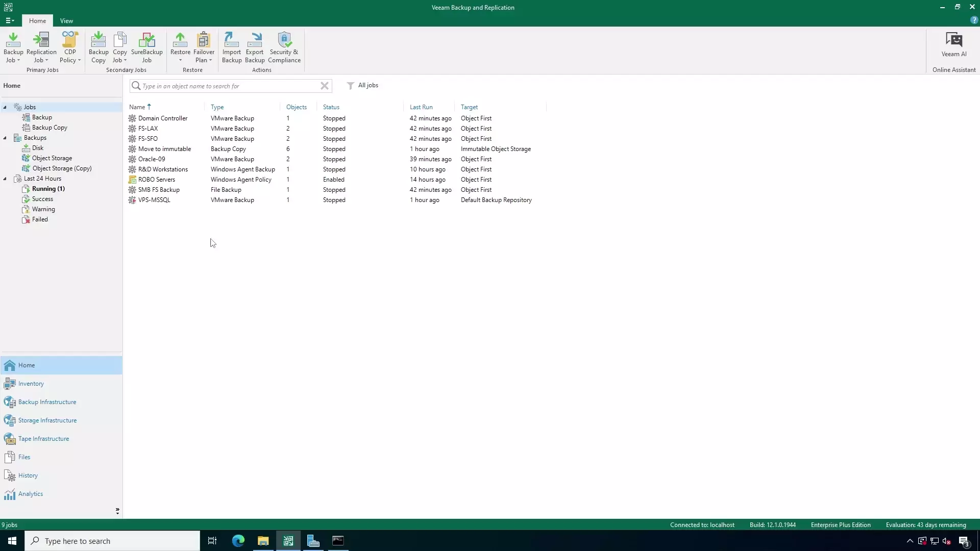The width and height of the screenshot is (980, 551).
Task: Expand the Last 24 Hours tree item
Action: point(5,178)
